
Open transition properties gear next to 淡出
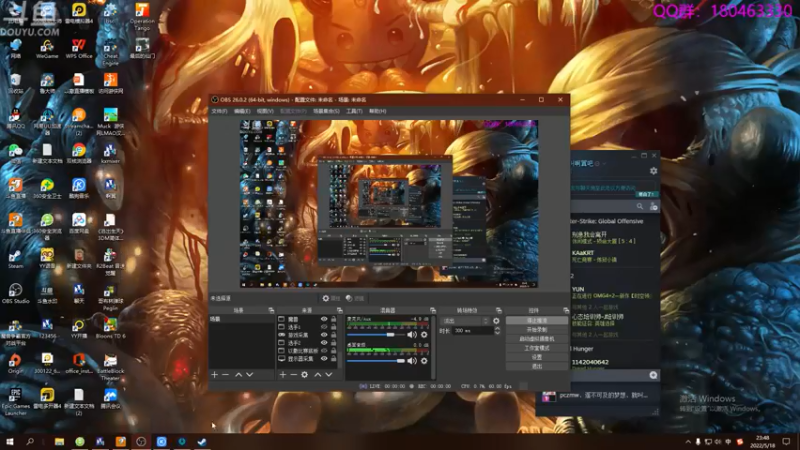[496, 321]
